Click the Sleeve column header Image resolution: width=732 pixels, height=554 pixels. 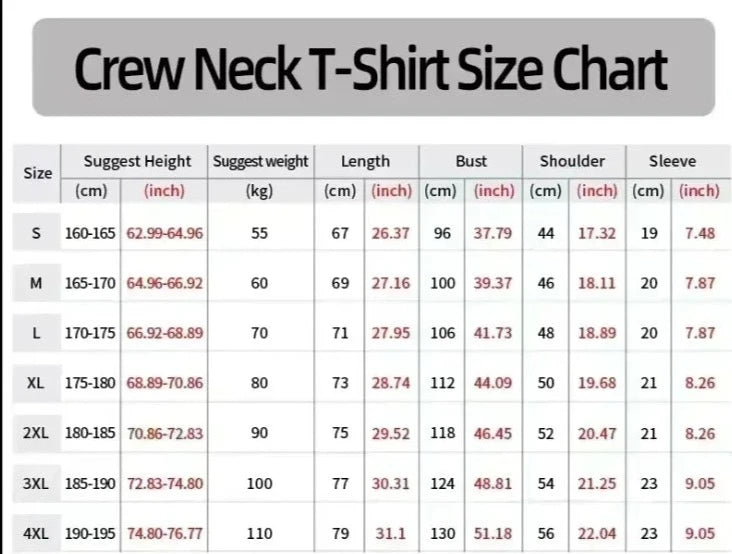[672, 161]
